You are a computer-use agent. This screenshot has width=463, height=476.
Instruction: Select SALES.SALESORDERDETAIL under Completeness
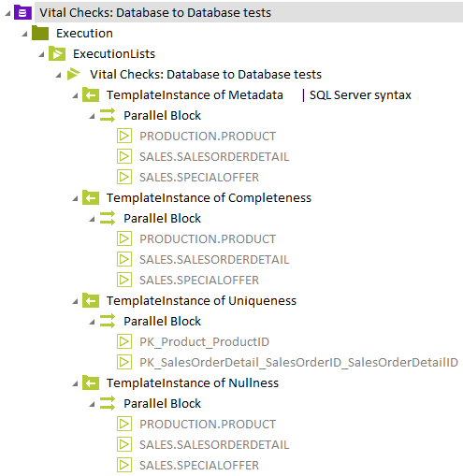pyautogui.click(x=214, y=260)
